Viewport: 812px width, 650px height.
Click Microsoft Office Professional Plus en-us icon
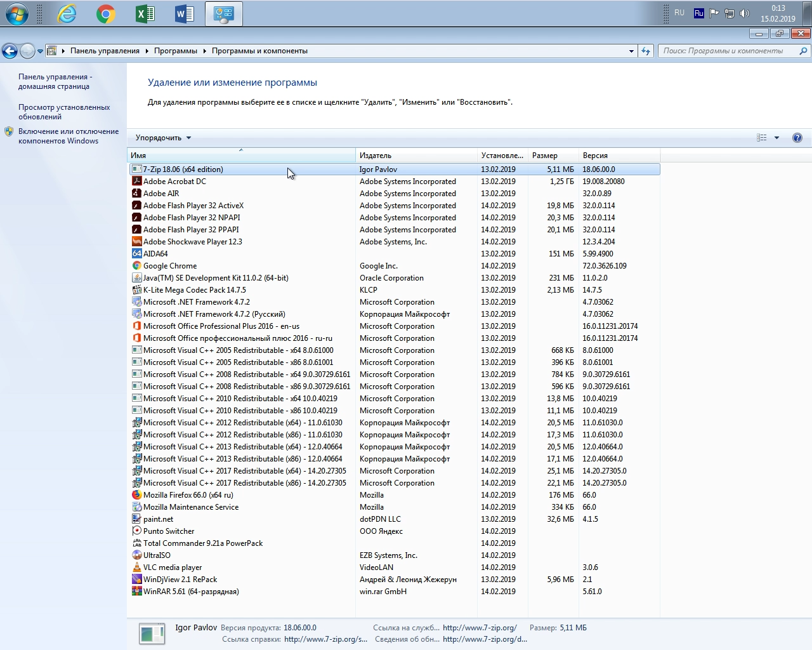pos(136,326)
